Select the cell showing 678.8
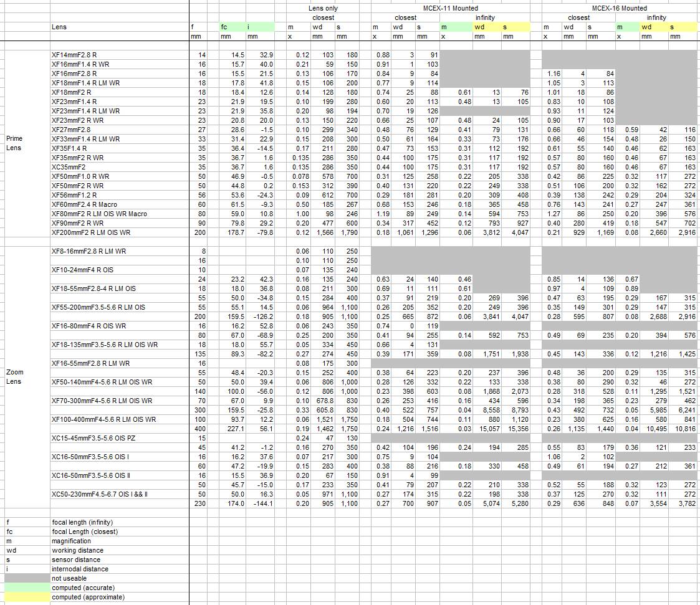This screenshot has width=700, height=605. click(x=324, y=401)
